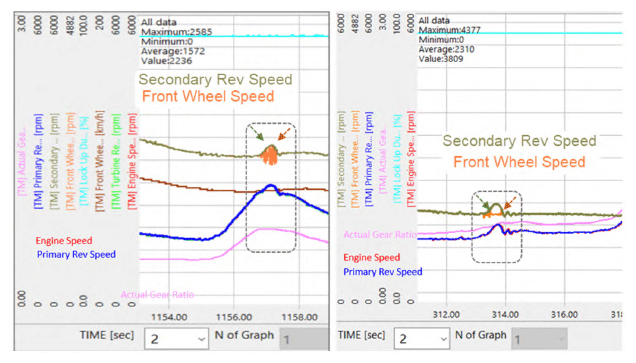Click 1156.00 time tick on left graph

tap(234, 317)
